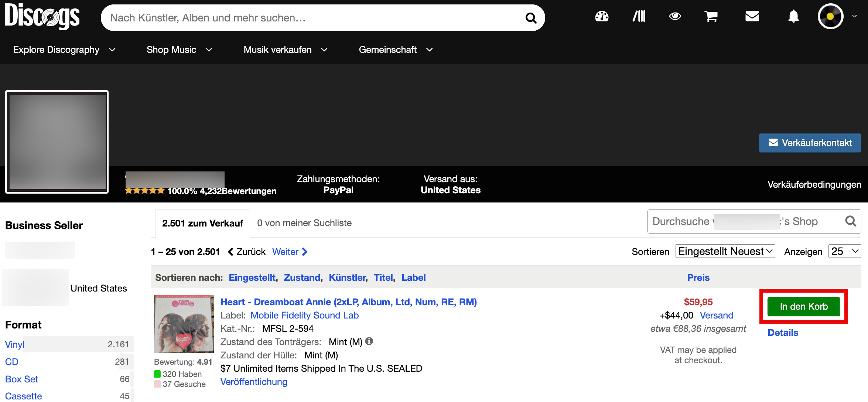Open Gemeinschaft menu

(396, 50)
